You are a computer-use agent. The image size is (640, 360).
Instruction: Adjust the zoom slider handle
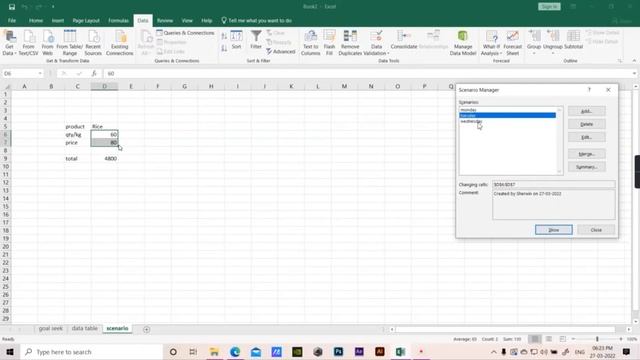point(597,339)
